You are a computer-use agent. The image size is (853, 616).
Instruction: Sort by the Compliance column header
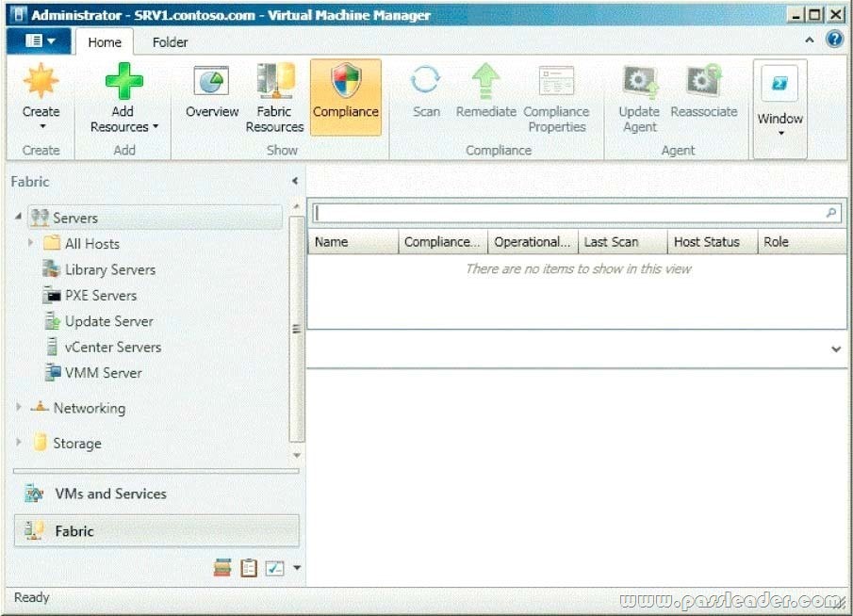click(x=443, y=242)
